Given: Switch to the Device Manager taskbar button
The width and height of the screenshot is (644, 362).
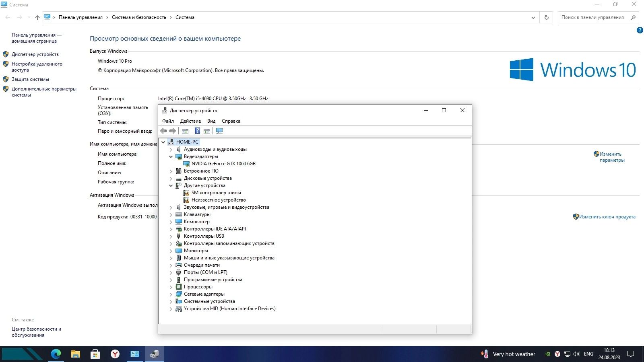Looking at the screenshot, I should (155, 354).
